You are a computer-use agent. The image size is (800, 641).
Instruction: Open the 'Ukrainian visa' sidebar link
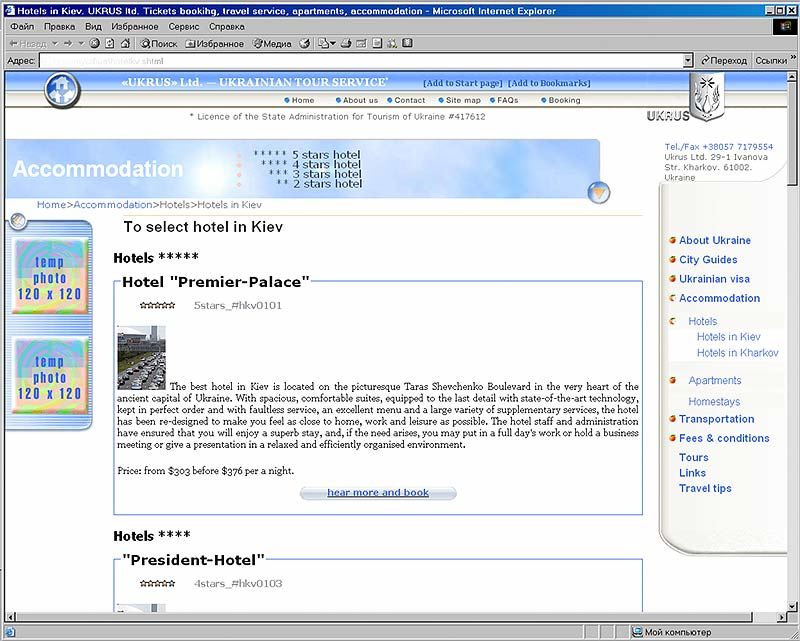pyautogui.click(x=714, y=279)
